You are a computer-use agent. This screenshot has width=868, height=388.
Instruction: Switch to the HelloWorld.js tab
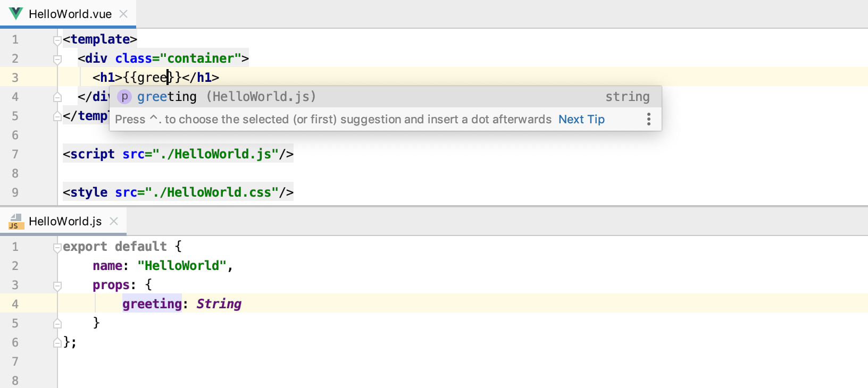coord(65,221)
